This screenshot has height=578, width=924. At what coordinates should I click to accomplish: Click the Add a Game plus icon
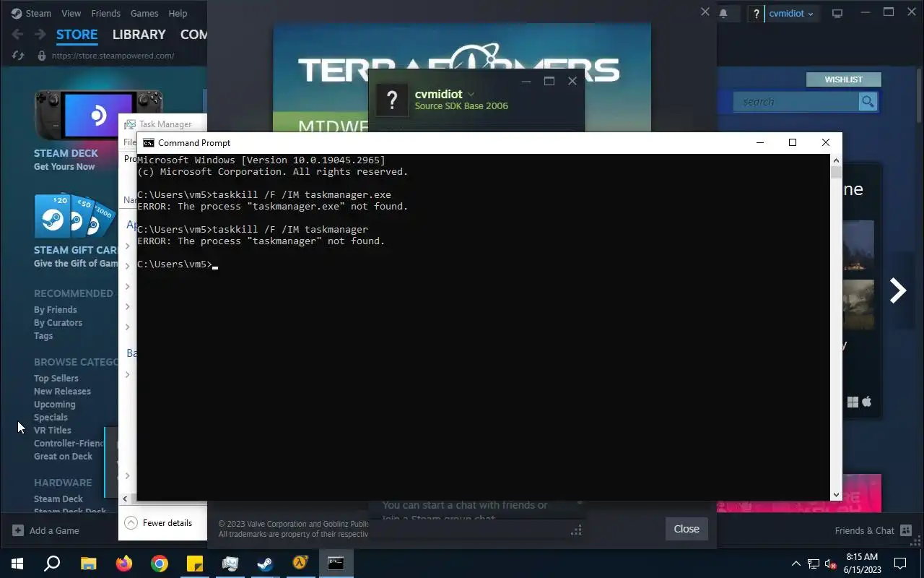point(18,530)
